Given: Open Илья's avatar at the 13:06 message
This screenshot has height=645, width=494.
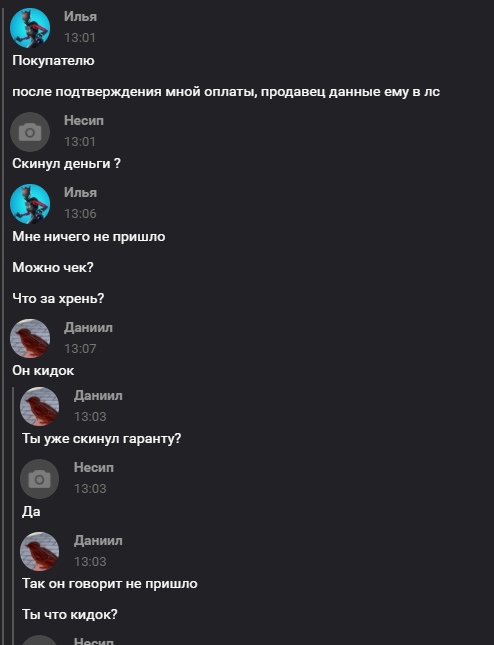Looking at the screenshot, I should pos(30,204).
